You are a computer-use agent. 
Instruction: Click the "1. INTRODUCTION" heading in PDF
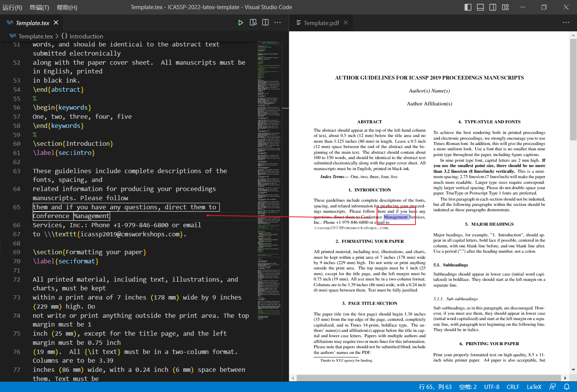[369, 190]
